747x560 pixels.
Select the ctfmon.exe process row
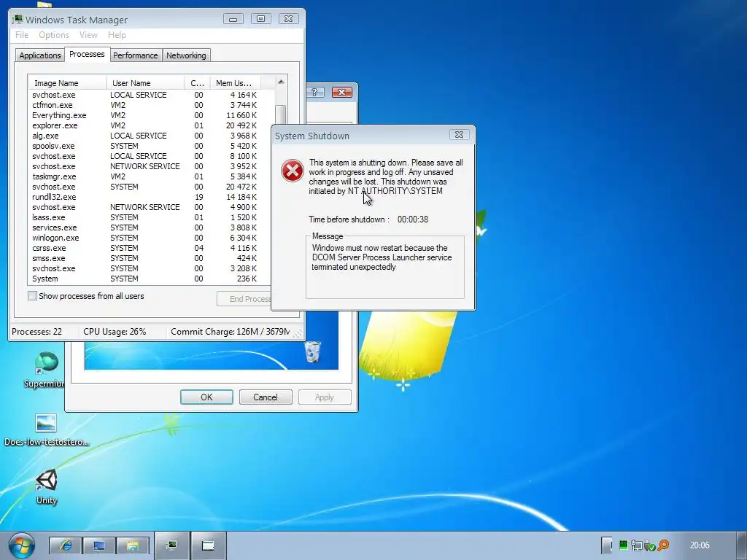pos(152,105)
